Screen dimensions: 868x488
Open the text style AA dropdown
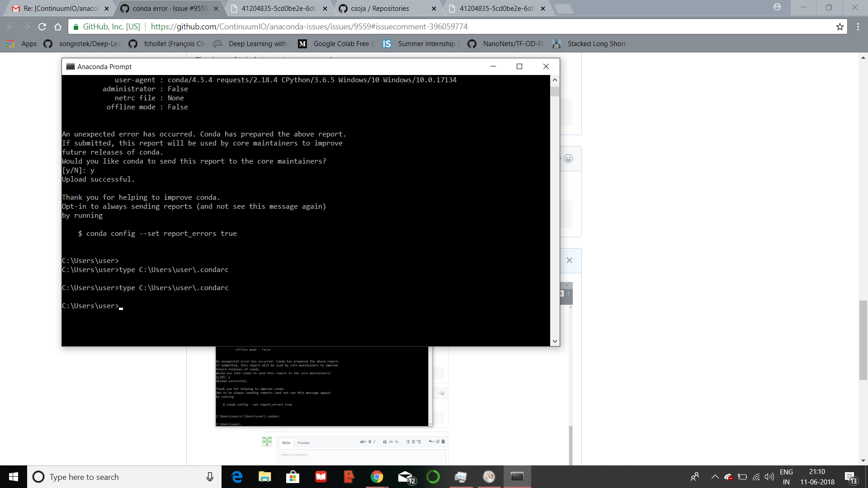[x=363, y=441]
